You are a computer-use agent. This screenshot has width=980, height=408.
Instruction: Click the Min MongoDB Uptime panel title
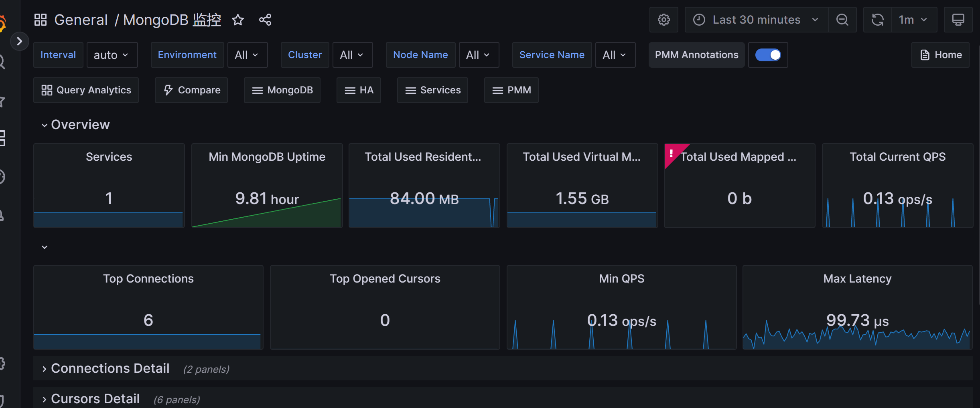click(x=267, y=157)
